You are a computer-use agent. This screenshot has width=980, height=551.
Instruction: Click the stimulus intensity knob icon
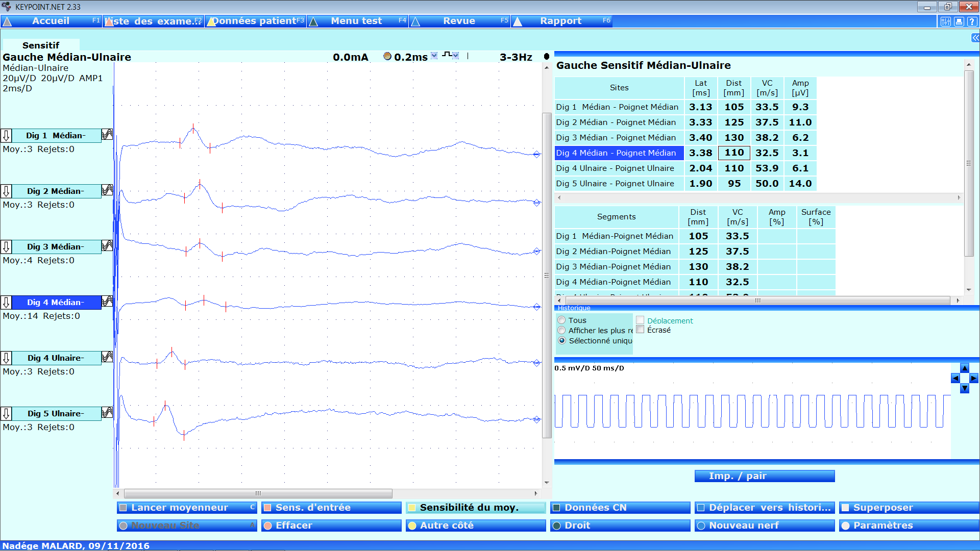point(387,56)
